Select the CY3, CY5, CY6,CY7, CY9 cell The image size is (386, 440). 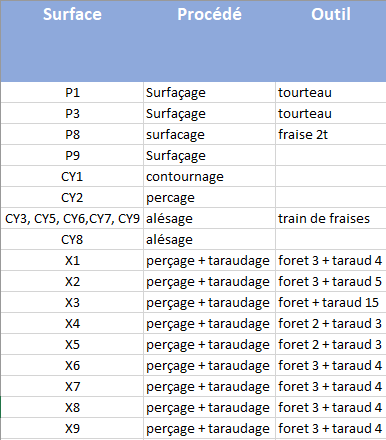(x=72, y=218)
